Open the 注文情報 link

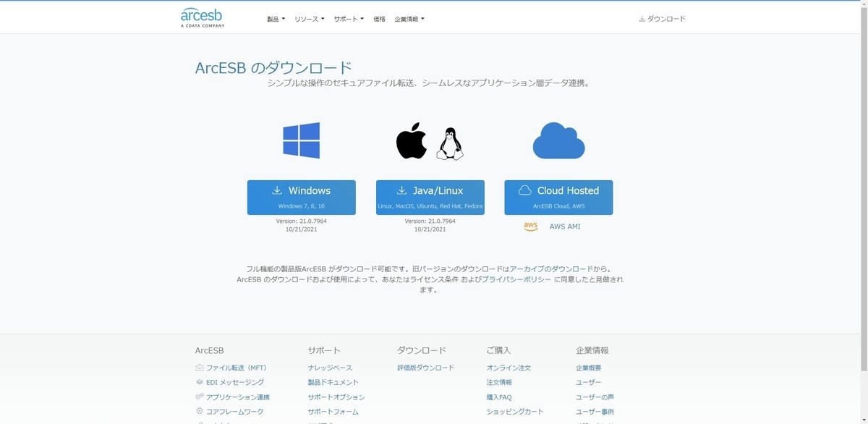coord(499,382)
